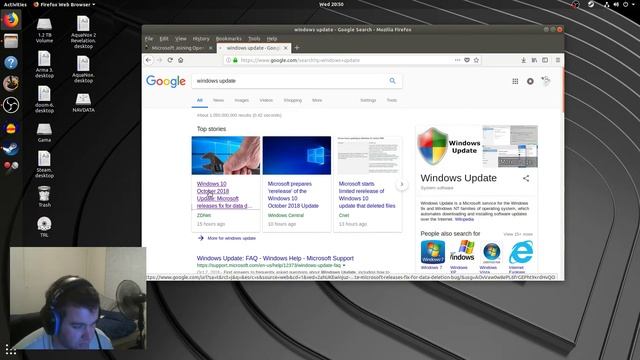Open the Wed clock calendar in top bar

(x=331, y=4)
